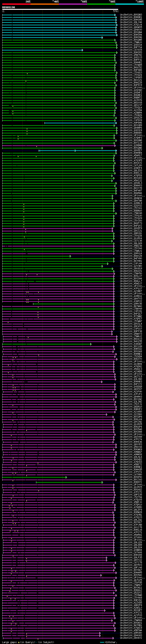146x644 pixels.
Task: Click the white query sequence bar
Action: (x=60, y=9)
